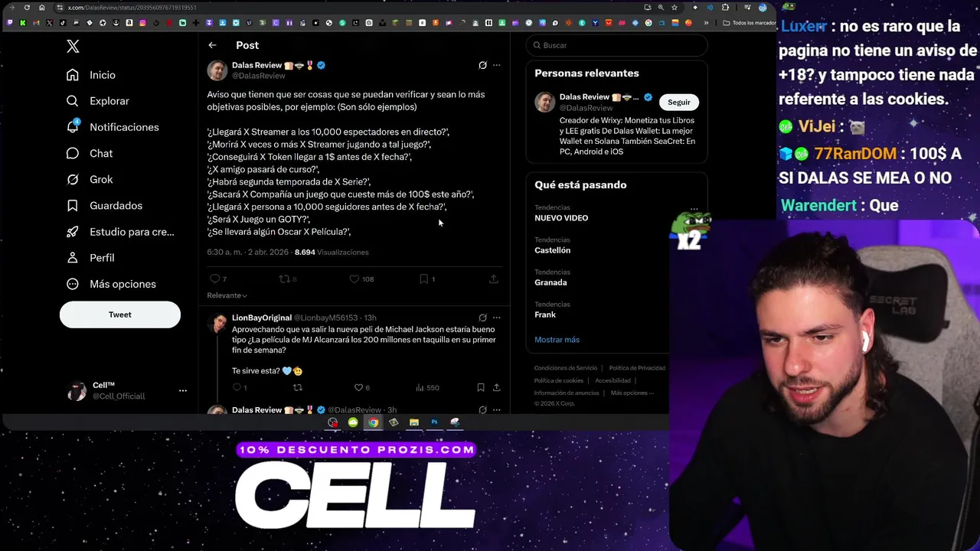Click Grok icon on LionBayOriginal's reply

click(482, 318)
